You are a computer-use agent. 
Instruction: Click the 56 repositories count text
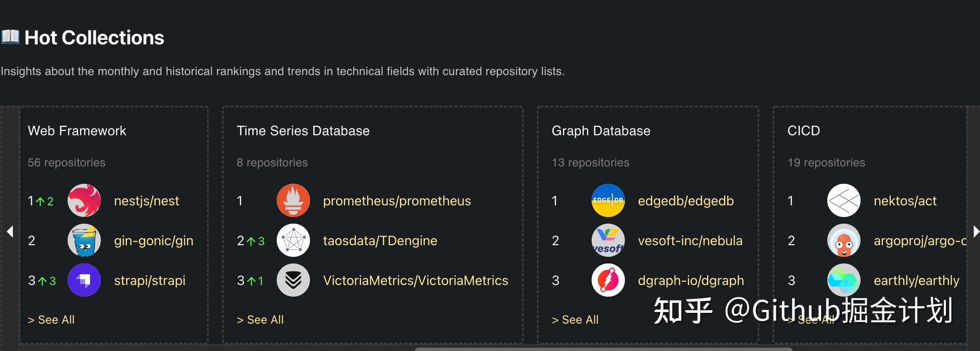tap(66, 162)
